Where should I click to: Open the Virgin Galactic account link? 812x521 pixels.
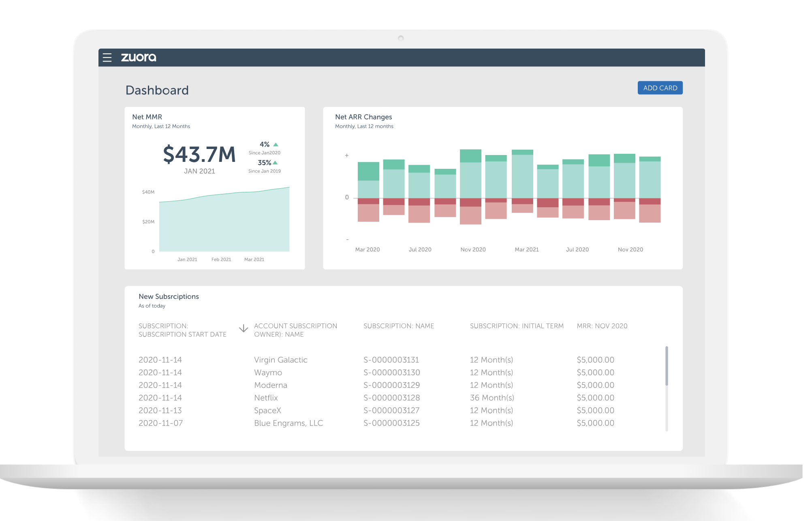pos(280,360)
